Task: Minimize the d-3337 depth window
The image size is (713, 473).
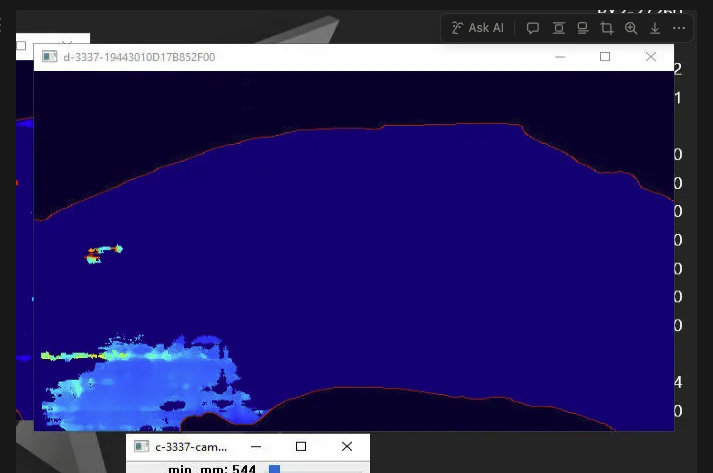Action: pos(559,57)
